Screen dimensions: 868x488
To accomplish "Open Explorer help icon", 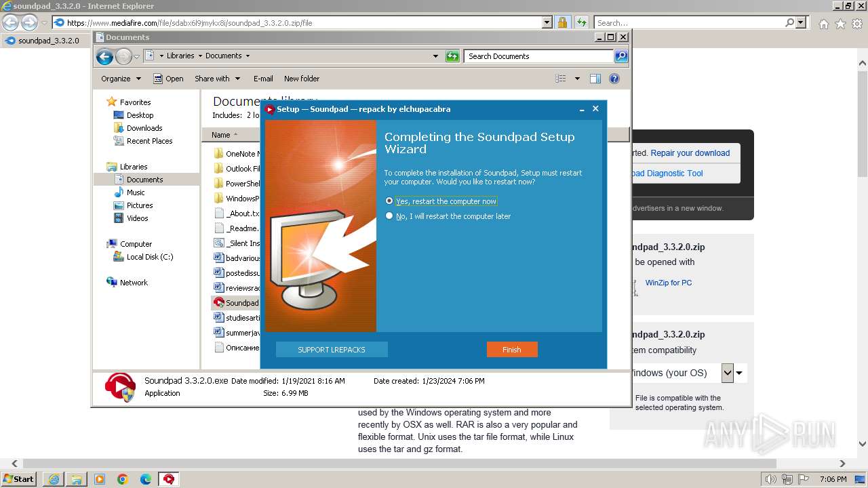I will [614, 79].
